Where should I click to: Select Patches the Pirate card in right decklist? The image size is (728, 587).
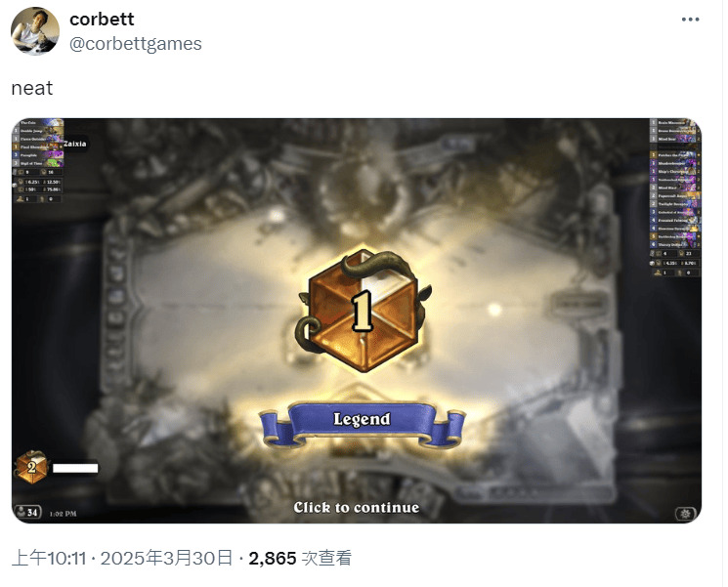click(675, 155)
